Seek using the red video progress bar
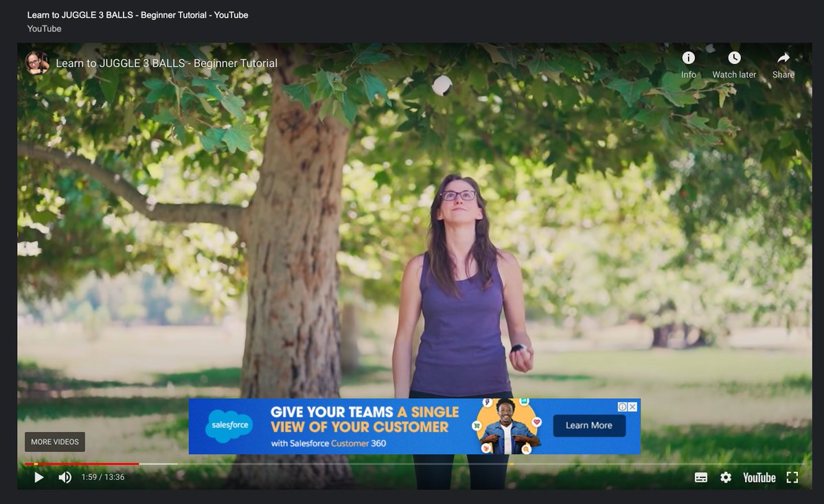 pos(82,464)
